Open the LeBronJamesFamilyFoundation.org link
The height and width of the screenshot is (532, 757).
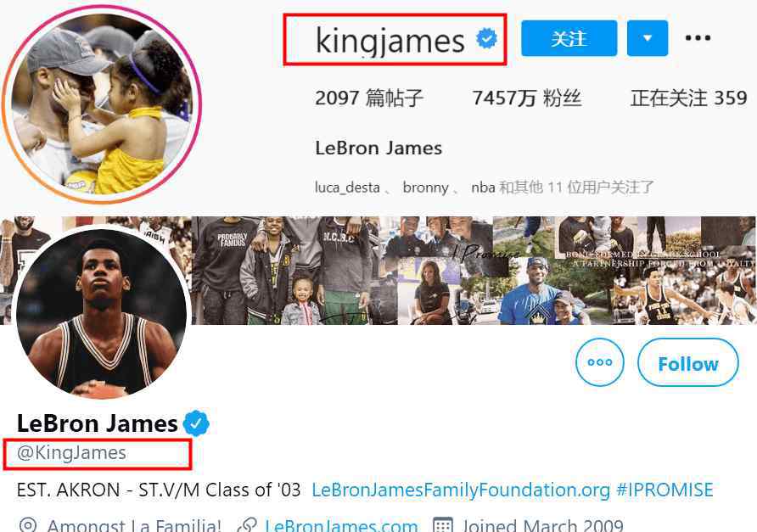click(x=461, y=490)
